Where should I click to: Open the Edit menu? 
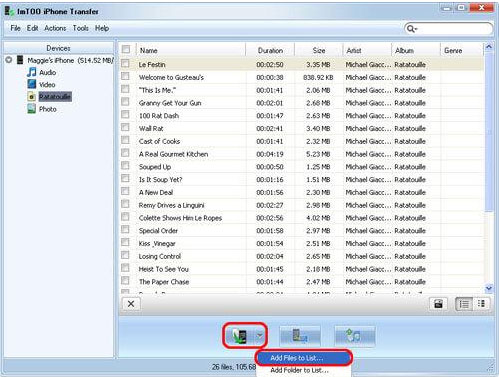click(x=32, y=28)
